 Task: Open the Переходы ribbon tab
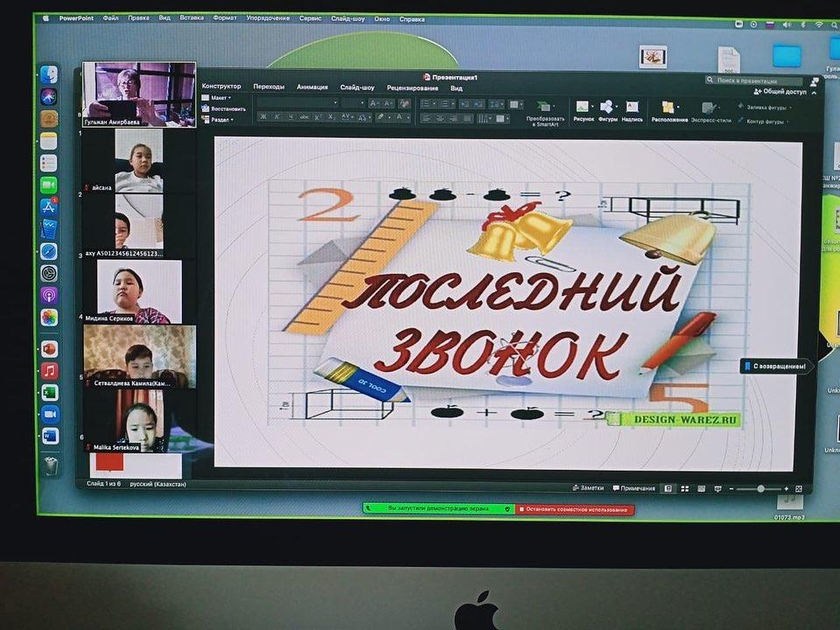(x=269, y=87)
